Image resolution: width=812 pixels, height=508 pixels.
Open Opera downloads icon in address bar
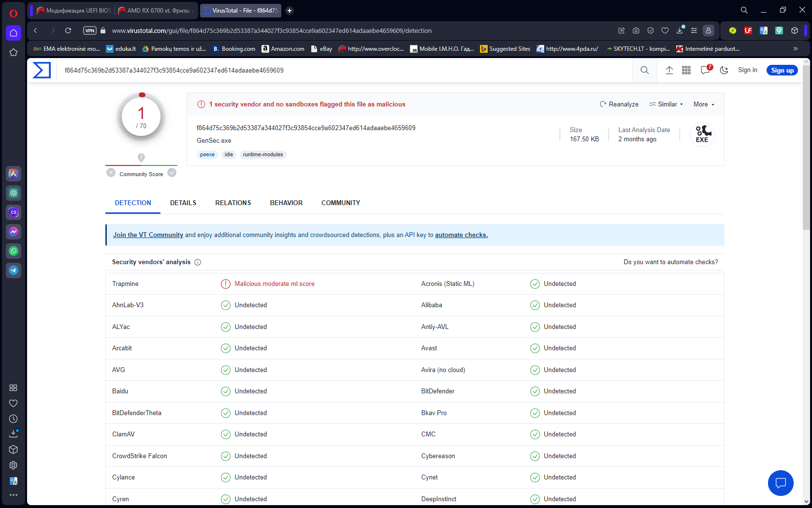[680, 30]
